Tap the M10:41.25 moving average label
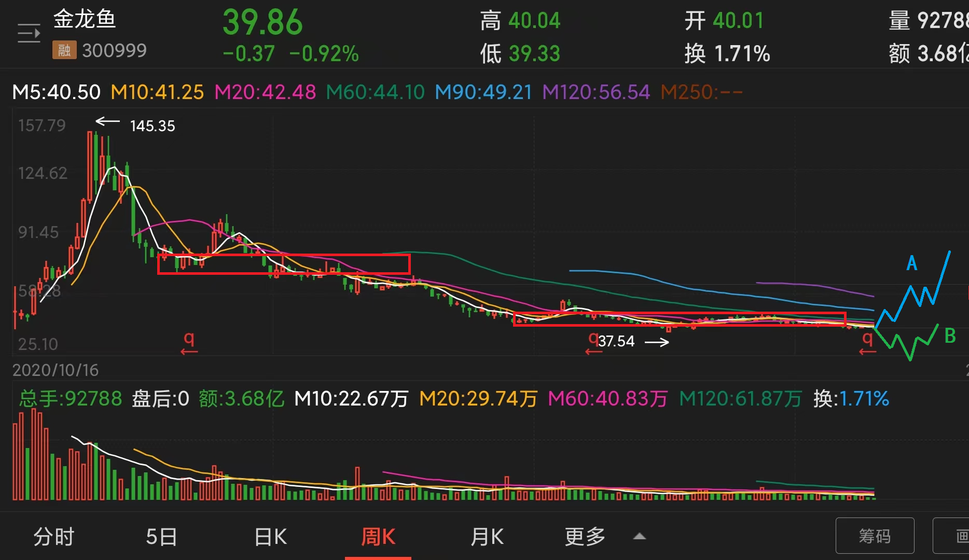The width and height of the screenshot is (969, 560). click(157, 92)
